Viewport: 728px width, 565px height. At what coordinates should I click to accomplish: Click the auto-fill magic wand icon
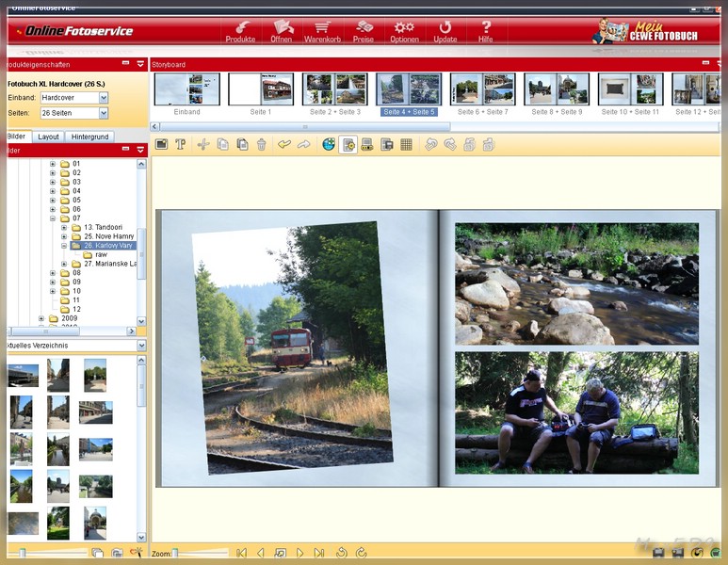pyautogui.click(x=136, y=553)
